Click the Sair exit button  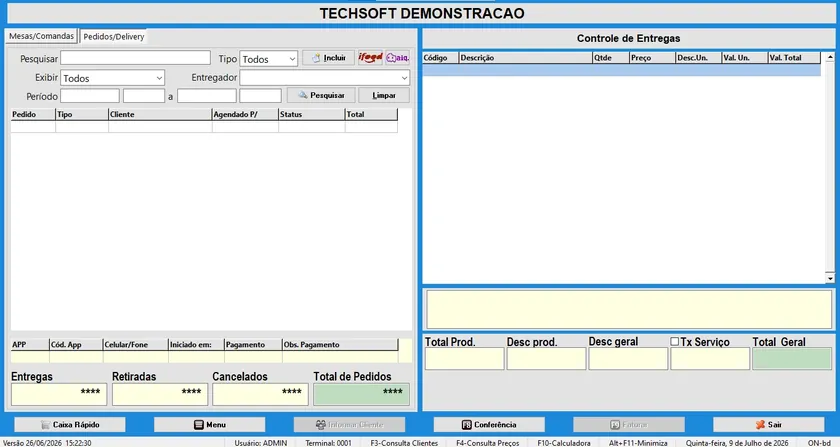point(769,424)
